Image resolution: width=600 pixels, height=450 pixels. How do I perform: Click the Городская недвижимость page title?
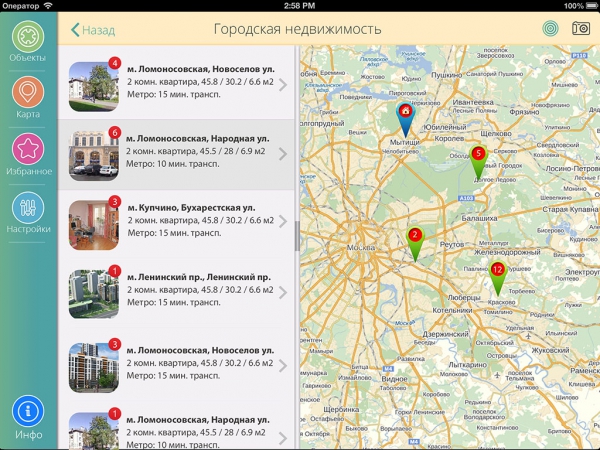(297, 29)
